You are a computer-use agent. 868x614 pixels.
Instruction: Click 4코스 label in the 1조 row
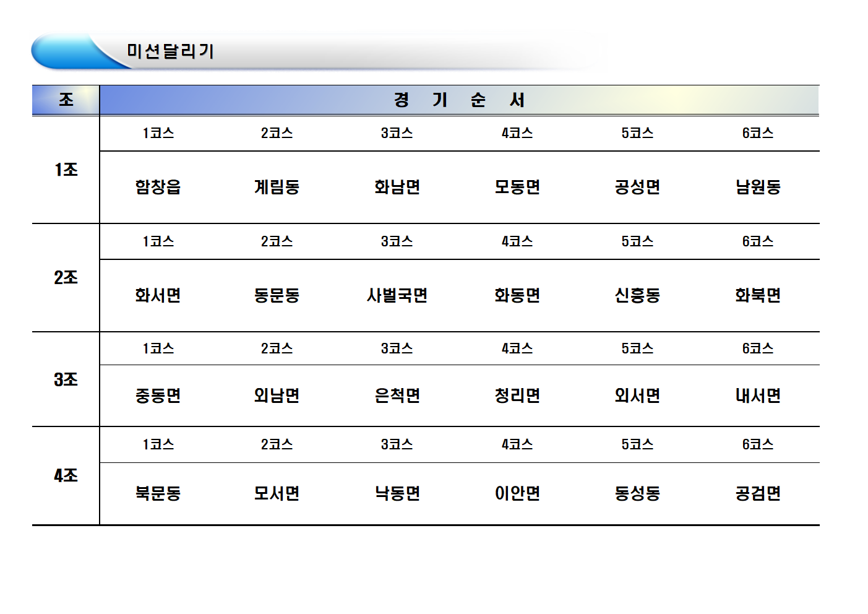[x=517, y=133]
